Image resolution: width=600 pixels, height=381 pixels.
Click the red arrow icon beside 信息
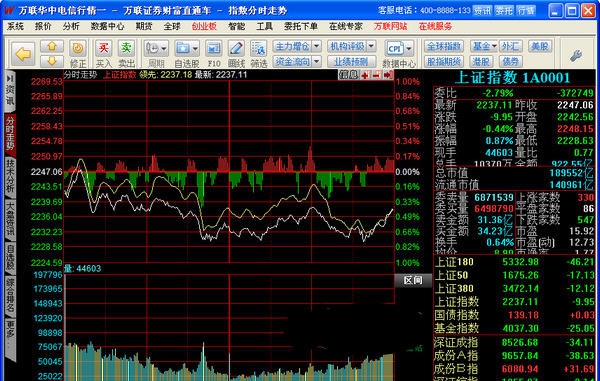(x=388, y=75)
